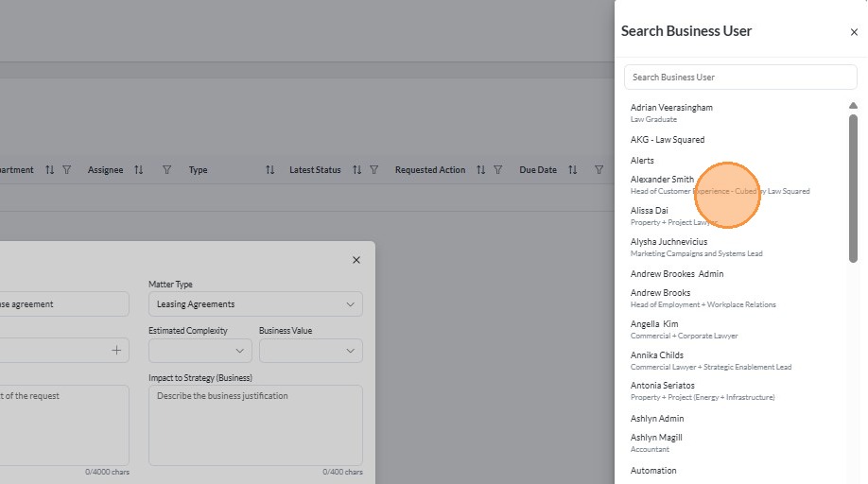Click the plus icon in the form field

coord(116,351)
